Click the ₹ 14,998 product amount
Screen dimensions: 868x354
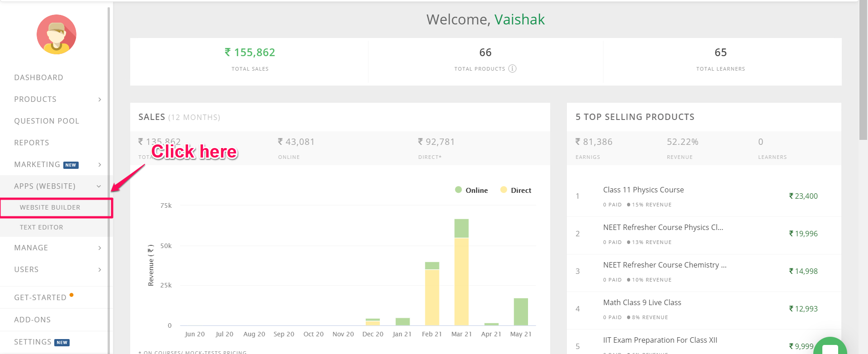pos(803,271)
